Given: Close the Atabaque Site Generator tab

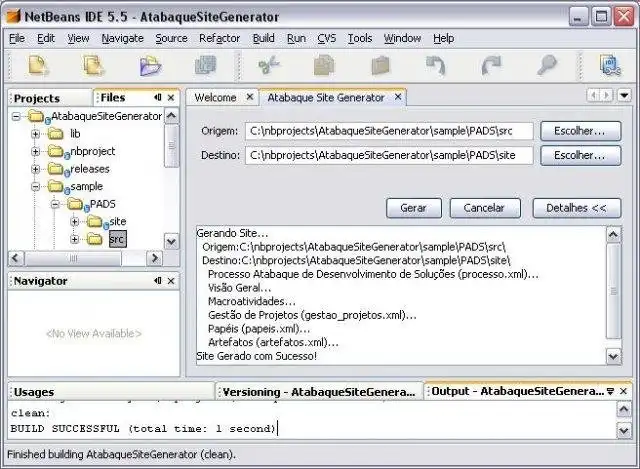Looking at the screenshot, I should [x=398, y=97].
